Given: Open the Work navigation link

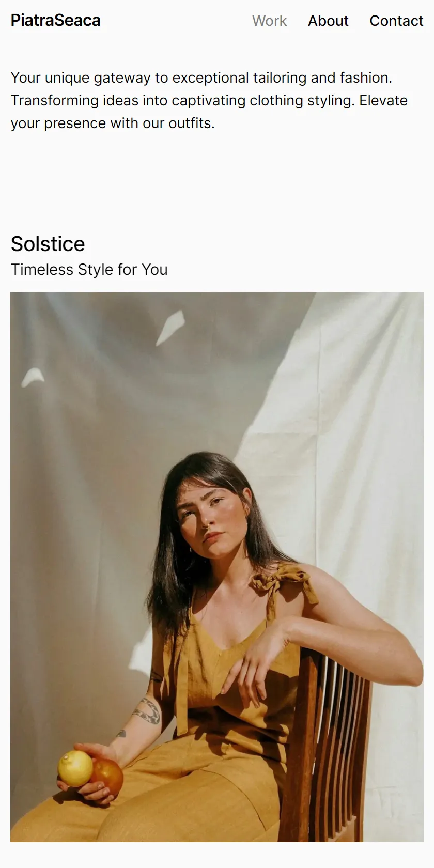Looking at the screenshot, I should 269,21.
